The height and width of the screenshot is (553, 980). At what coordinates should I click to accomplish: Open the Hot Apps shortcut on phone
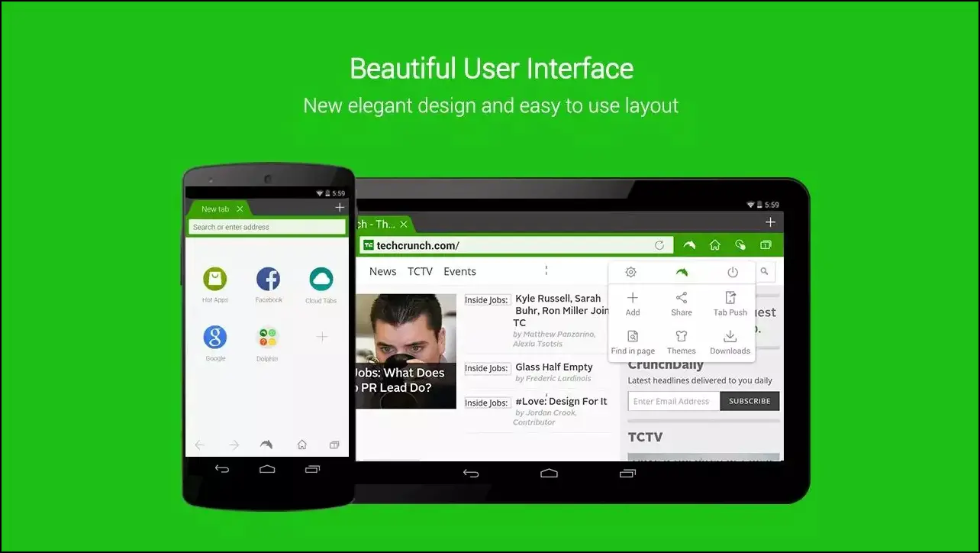pos(215,279)
